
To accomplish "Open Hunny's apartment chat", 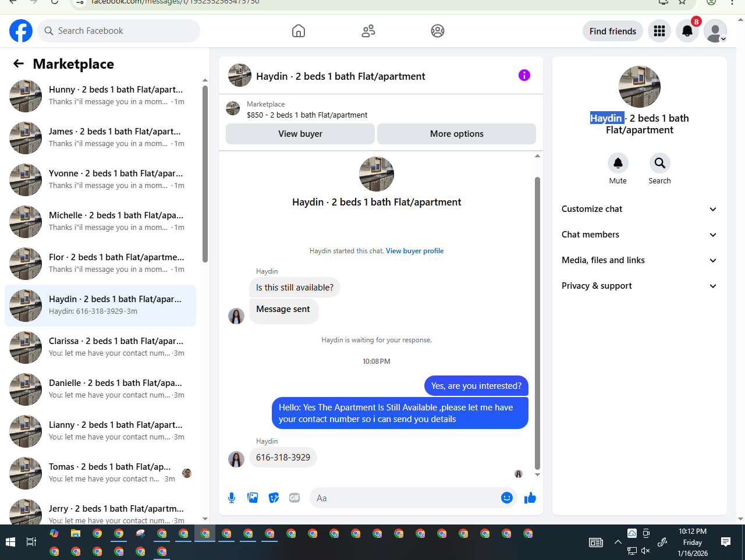I will pos(101,95).
